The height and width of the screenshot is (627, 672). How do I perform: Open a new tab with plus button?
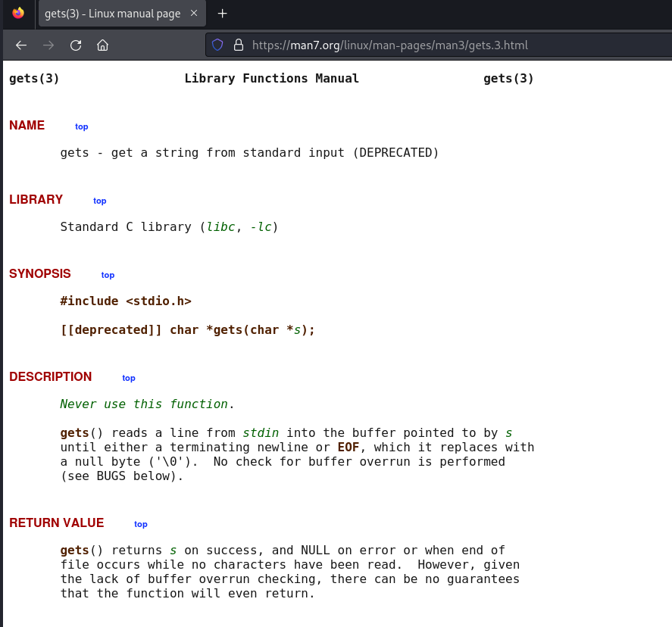point(222,14)
